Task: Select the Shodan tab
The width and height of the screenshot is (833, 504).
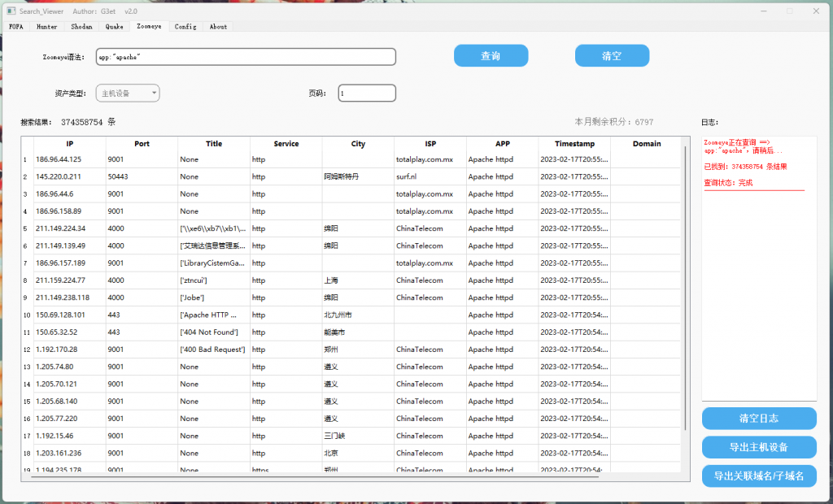Action: pyautogui.click(x=81, y=27)
